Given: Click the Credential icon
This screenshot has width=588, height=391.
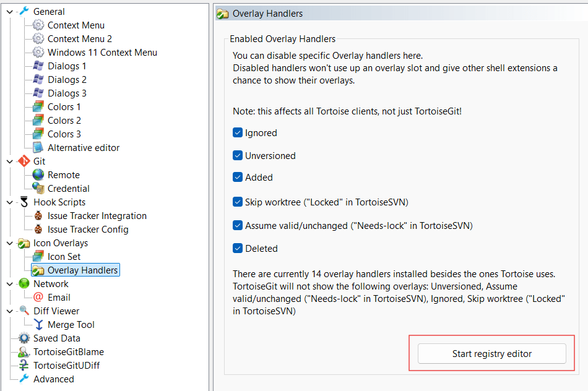Looking at the screenshot, I should pos(38,188).
